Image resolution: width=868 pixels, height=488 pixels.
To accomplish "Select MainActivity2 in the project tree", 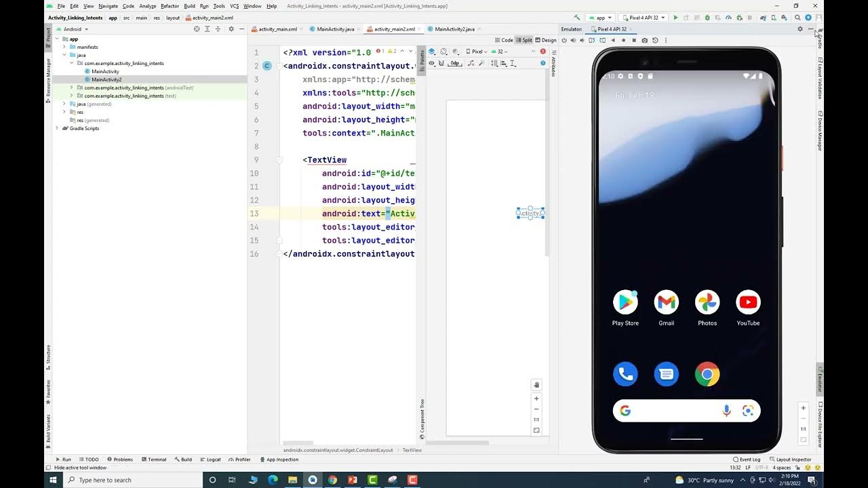I will point(106,79).
